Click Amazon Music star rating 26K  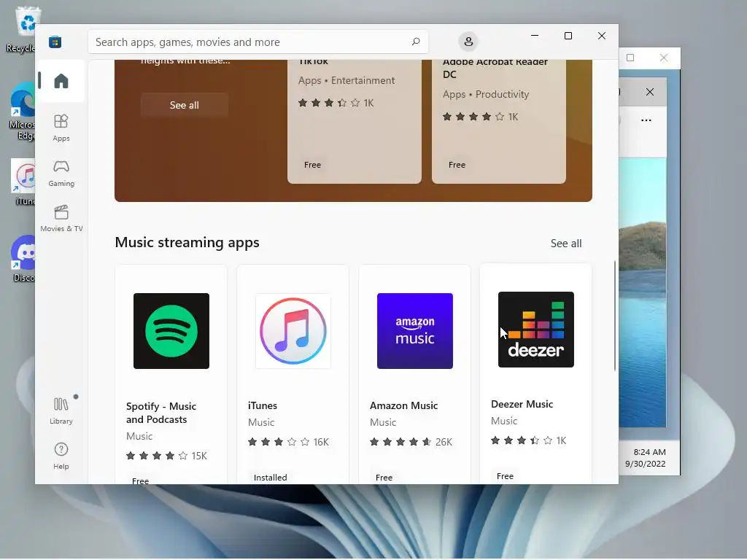(x=411, y=442)
